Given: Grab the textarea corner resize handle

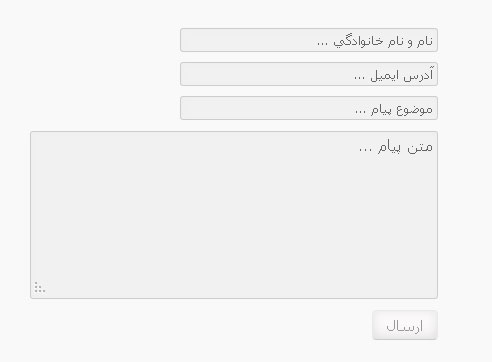Looking at the screenshot, I should point(40,287).
